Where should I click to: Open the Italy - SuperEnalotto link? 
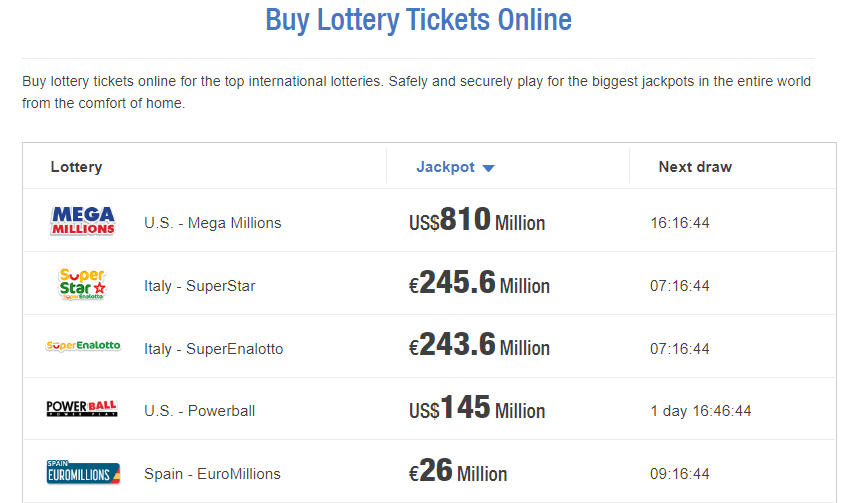pos(214,349)
